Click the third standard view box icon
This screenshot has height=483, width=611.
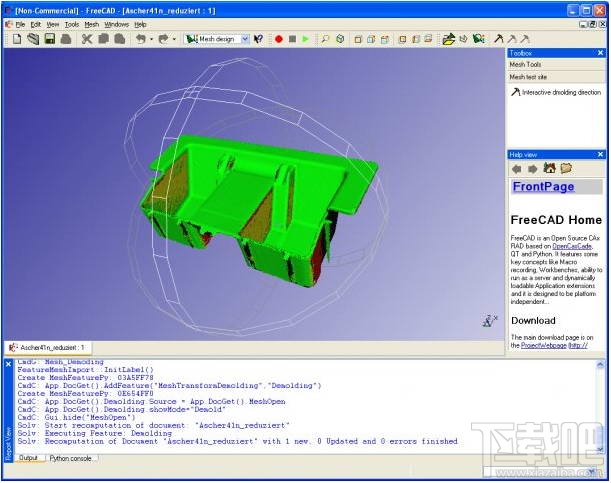(x=385, y=39)
